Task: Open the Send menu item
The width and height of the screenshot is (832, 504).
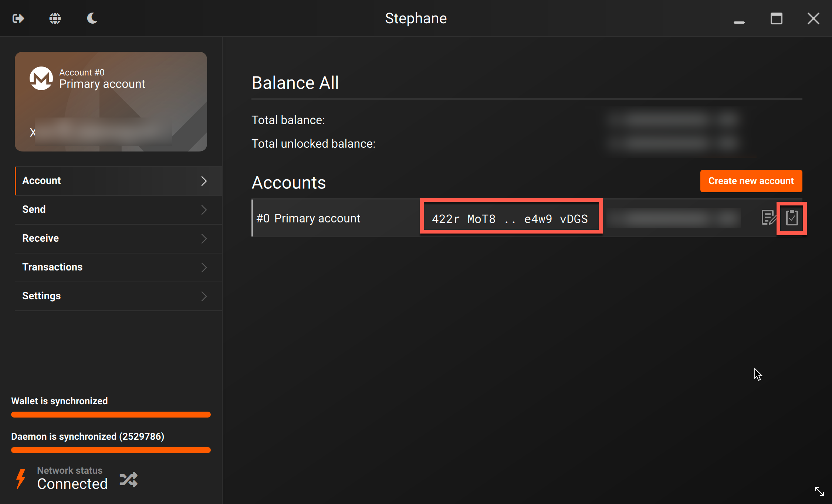Action: tap(118, 210)
